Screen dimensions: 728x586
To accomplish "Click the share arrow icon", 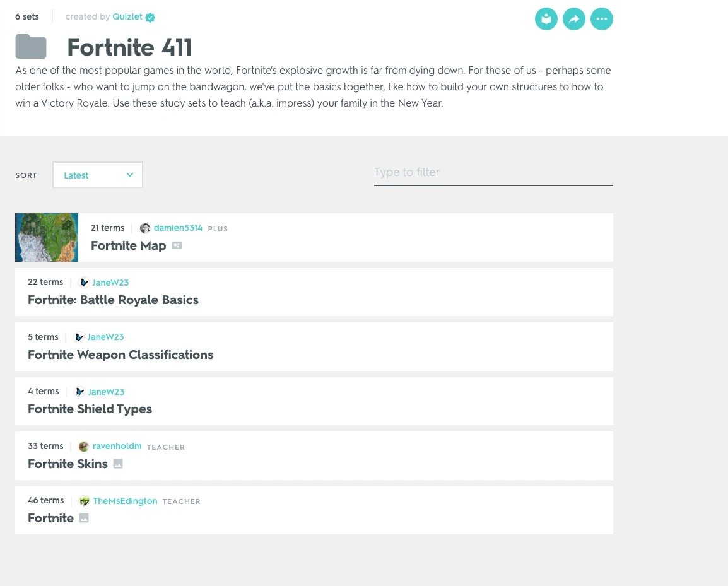I will (573, 19).
